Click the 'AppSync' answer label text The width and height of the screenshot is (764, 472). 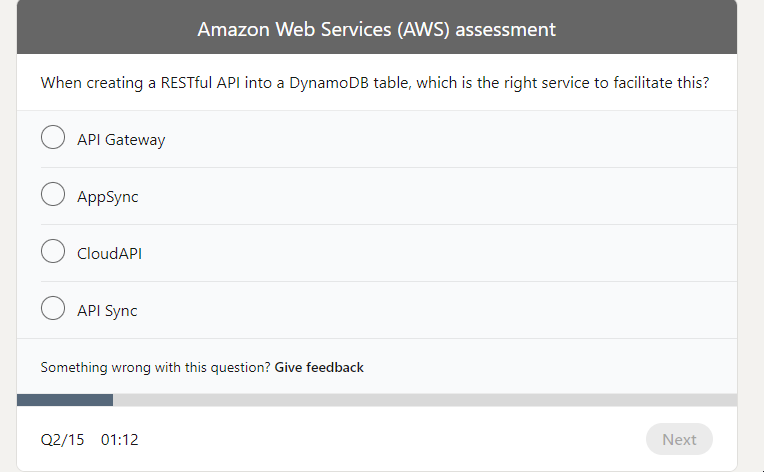tap(108, 197)
